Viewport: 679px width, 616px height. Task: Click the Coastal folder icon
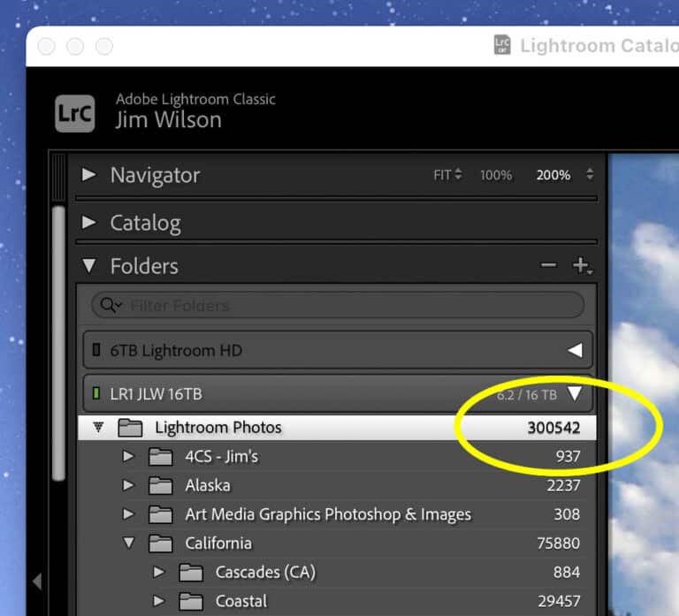click(x=191, y=601)
